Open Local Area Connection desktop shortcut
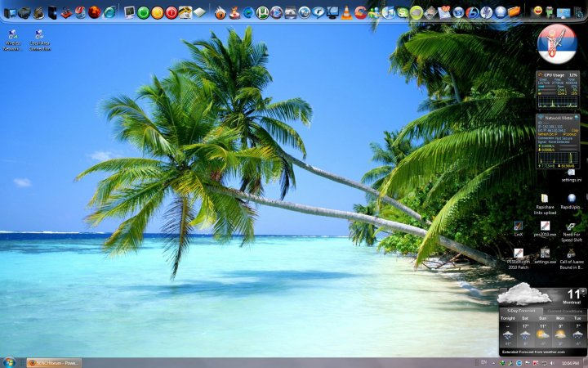 click(x=39, y=40)
